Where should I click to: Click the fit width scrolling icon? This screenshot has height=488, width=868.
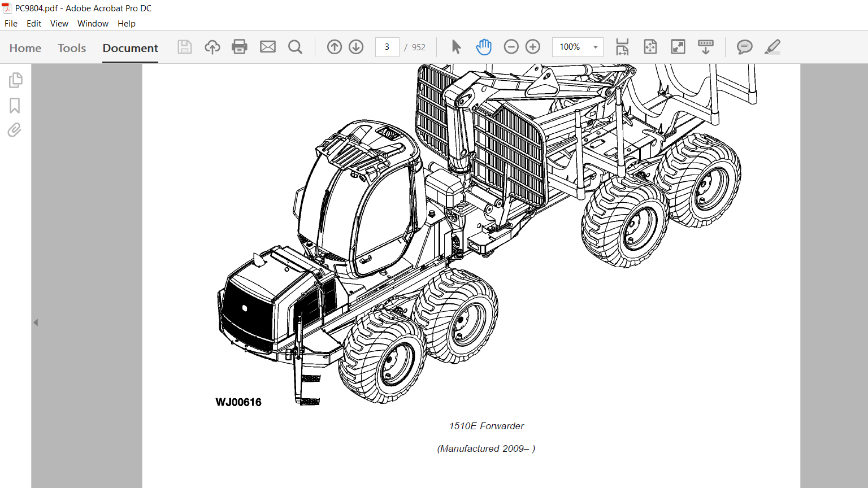622,47
